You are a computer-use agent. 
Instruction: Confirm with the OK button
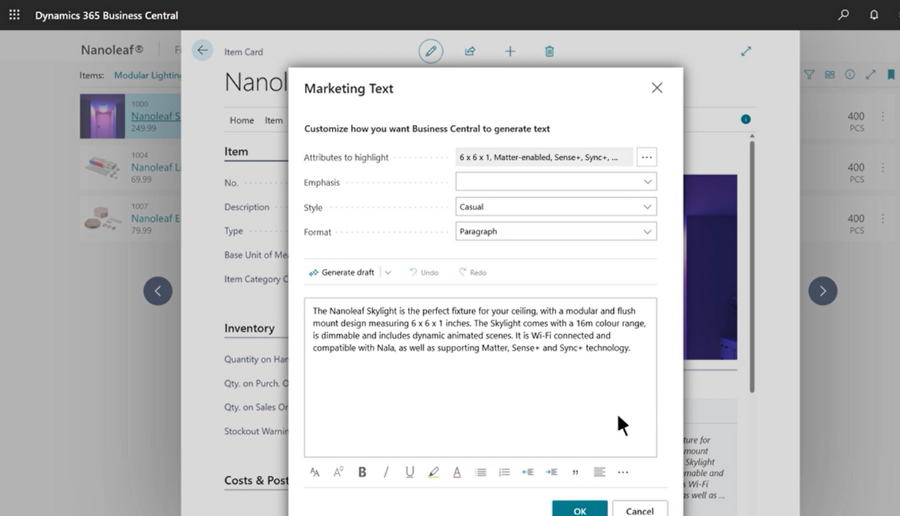pyautogui.click(x=579, y=509)
